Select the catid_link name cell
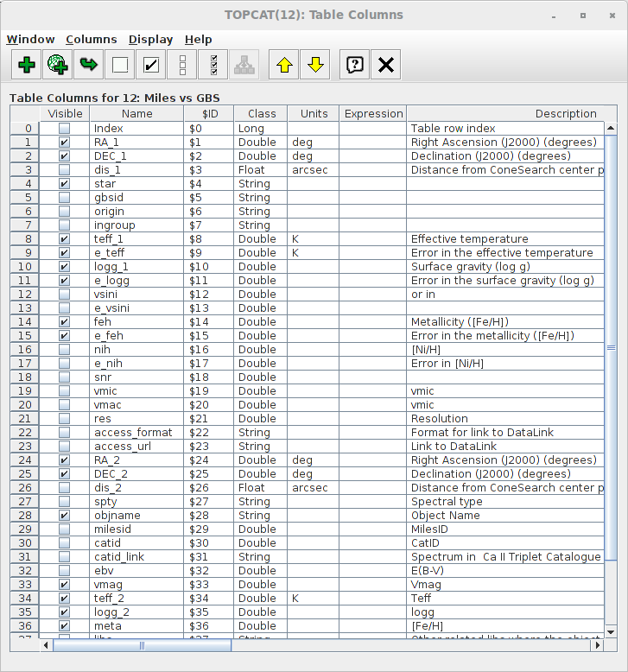 [x=136, y=557]
